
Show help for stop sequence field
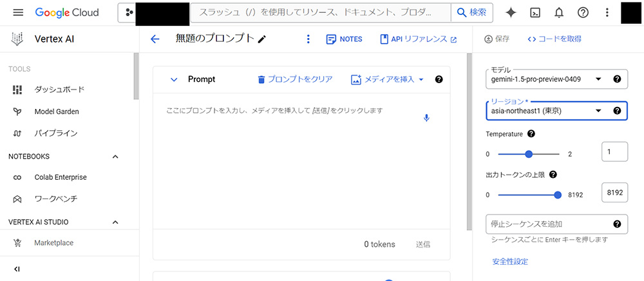click(x=617, y=224)
